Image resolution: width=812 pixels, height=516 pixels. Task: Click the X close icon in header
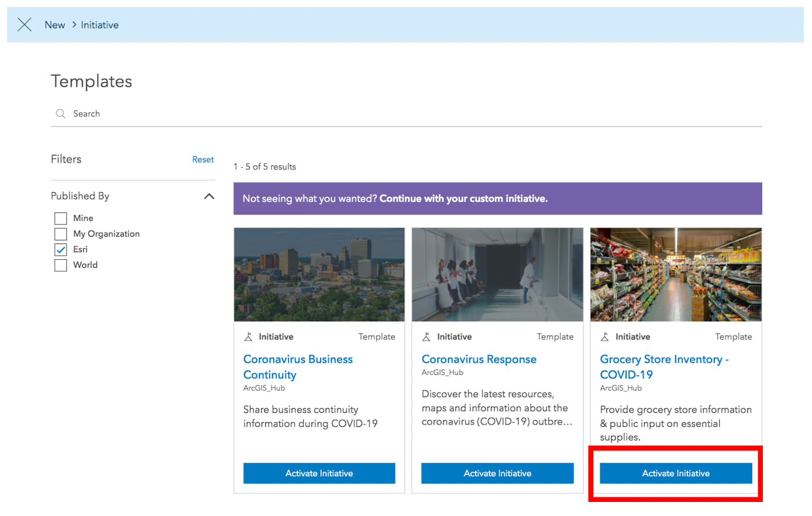25,25
